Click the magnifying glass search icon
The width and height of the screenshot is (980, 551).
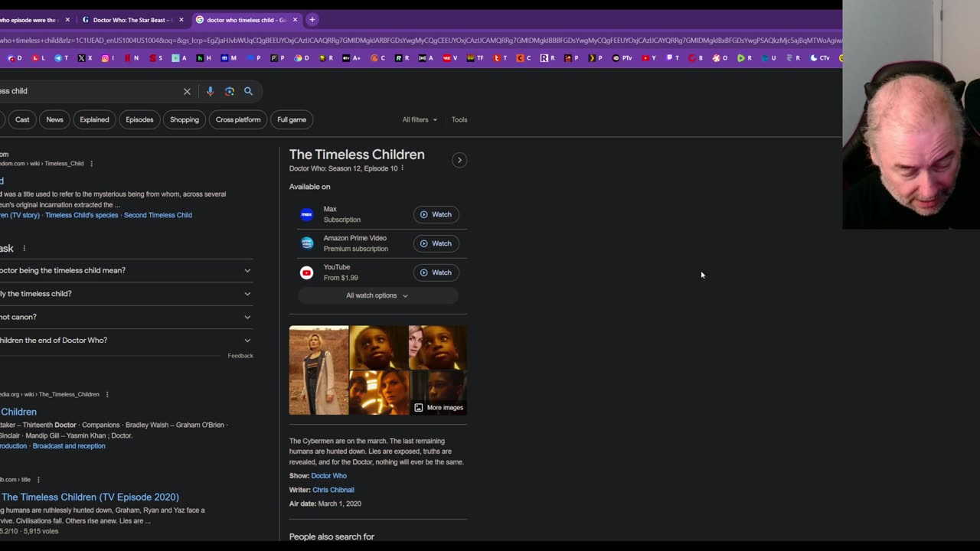[x=248, y=91]
